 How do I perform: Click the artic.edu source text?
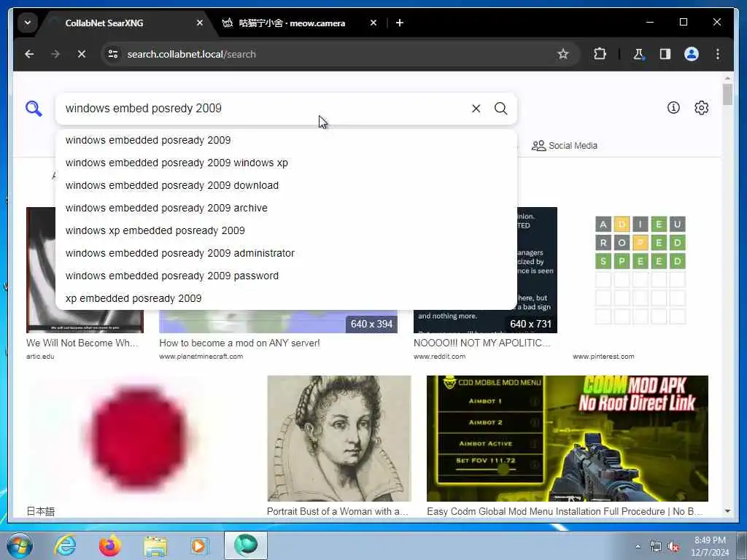click(40, 356)
